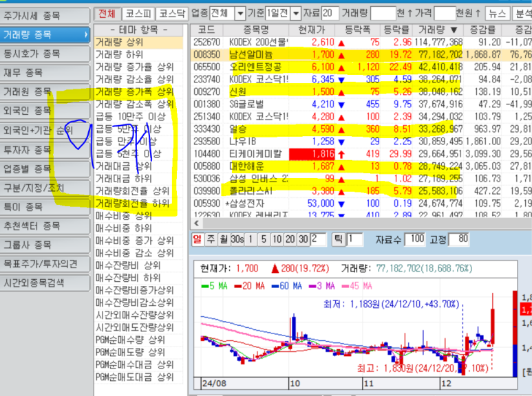Image resolution: width=532 pixels, height=396 pixels.
Task: Select 10-minute chart interval
Action: click(x=277, y=239)
